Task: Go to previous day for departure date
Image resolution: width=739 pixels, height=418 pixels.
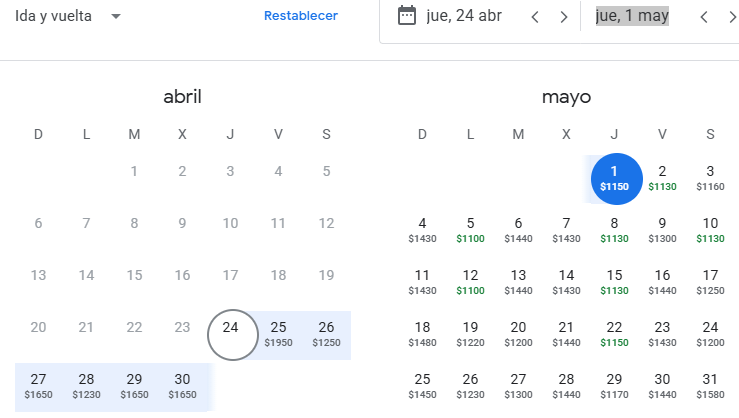Action: pyautogui.click(x=535, y=17)
